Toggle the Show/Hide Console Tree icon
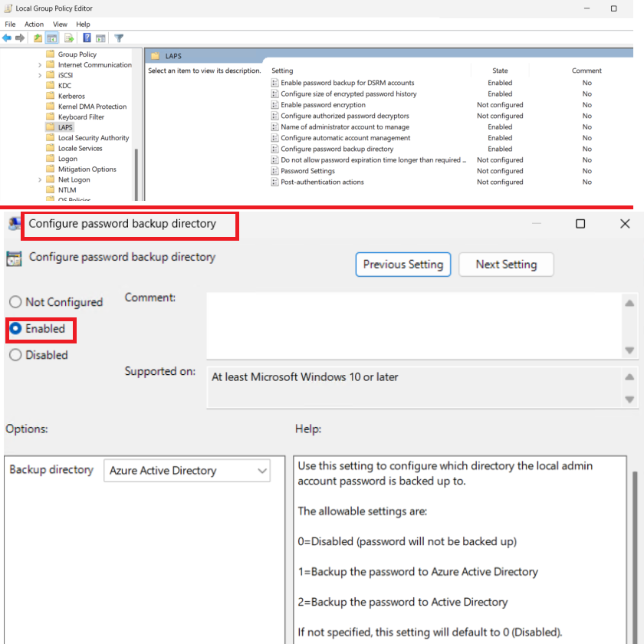The image size is (644, 644). pyautogui.click(x=52, y=38)
